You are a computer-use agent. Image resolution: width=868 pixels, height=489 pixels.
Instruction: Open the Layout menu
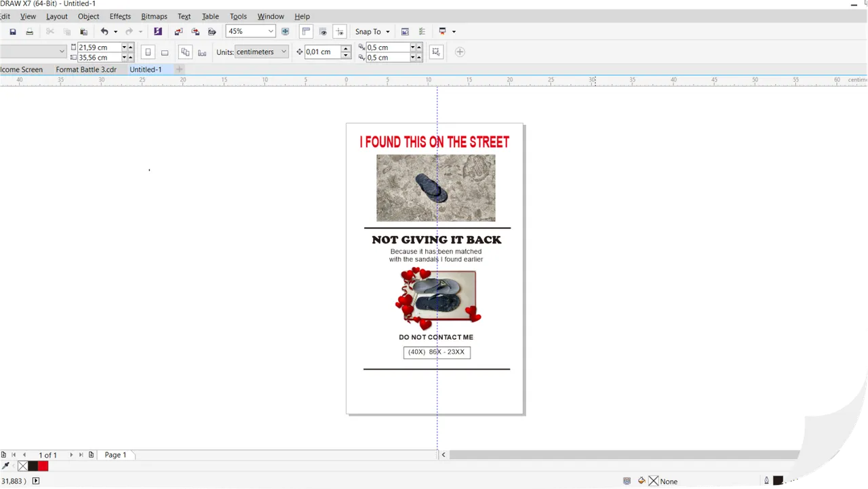[57, 16]
